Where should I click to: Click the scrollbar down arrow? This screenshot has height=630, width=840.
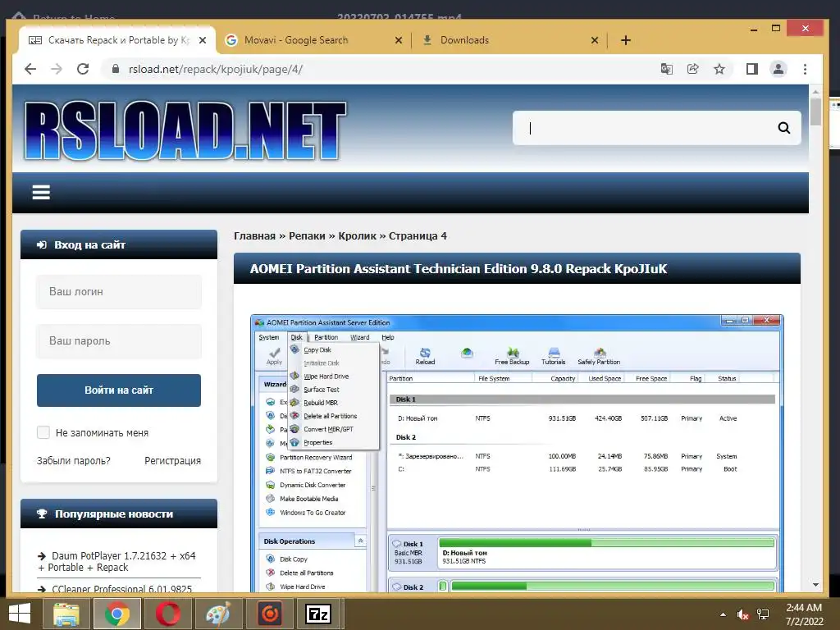click(x=815, y=585)
